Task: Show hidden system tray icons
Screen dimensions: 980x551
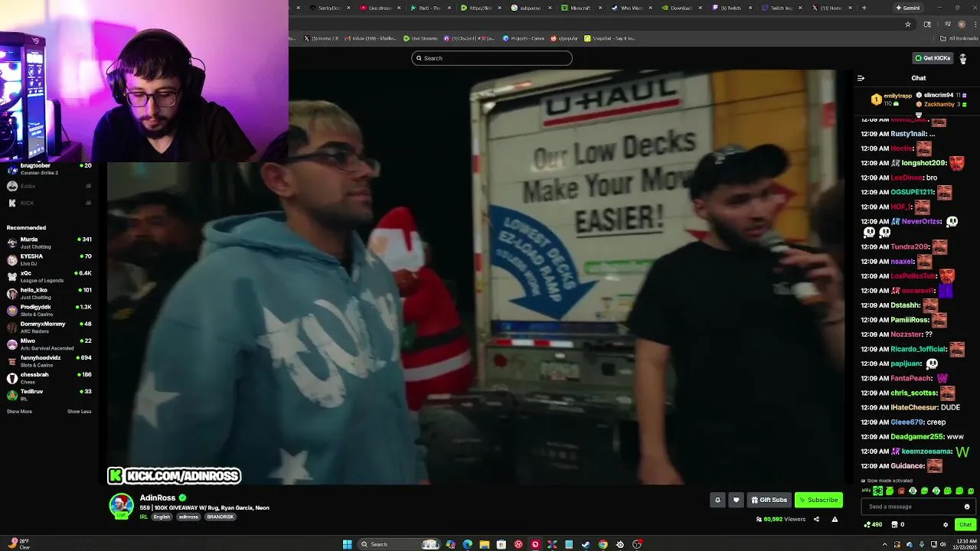Action: click(x=885, y=544)
